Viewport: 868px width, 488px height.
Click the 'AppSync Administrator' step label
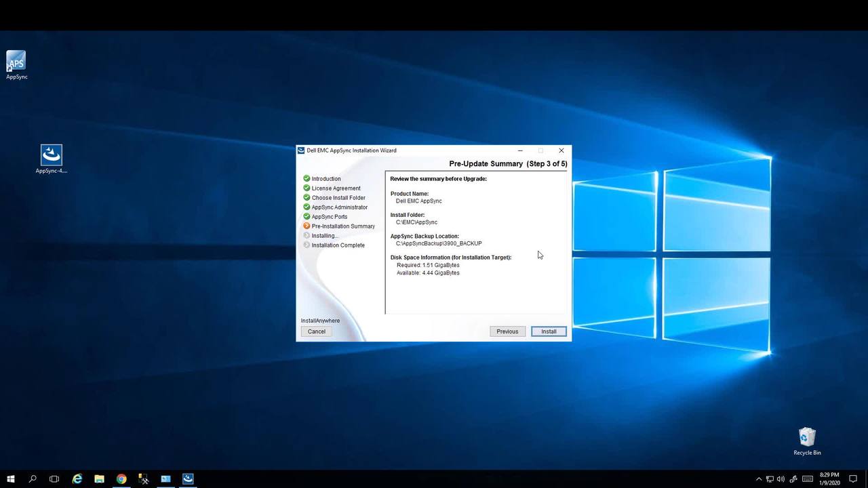click(340, 207)
